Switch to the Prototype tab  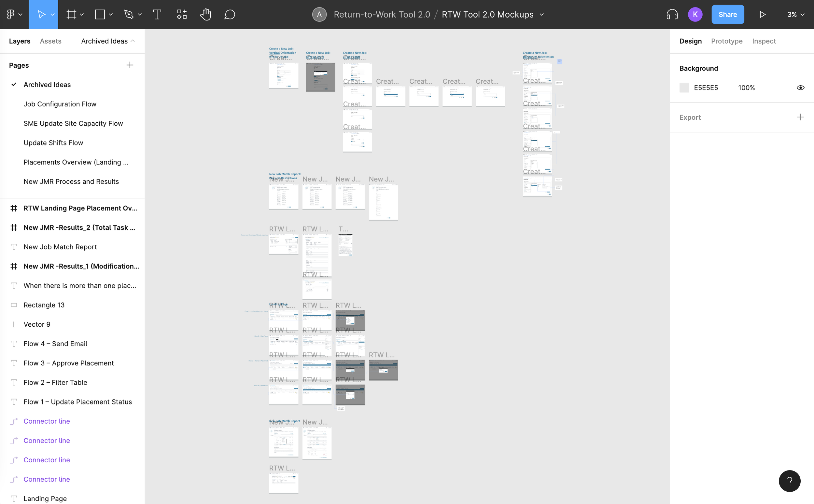(x=727, y=41)
